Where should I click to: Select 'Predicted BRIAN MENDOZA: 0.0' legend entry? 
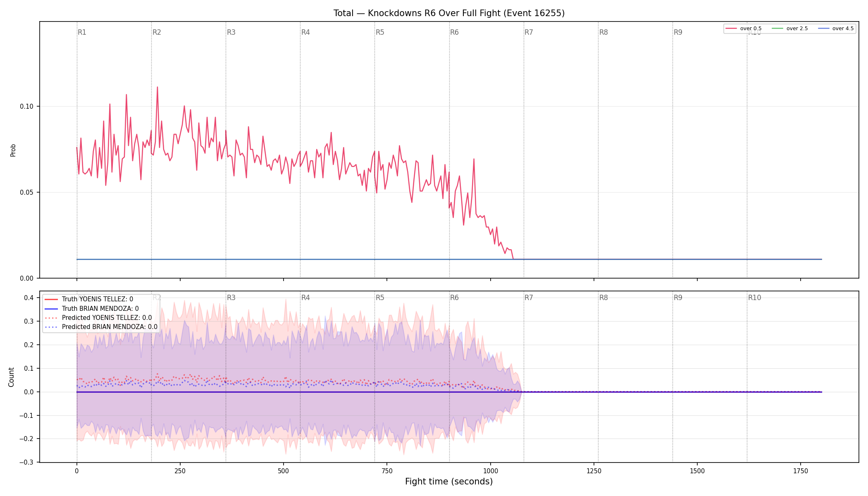(x=101, y=327)
